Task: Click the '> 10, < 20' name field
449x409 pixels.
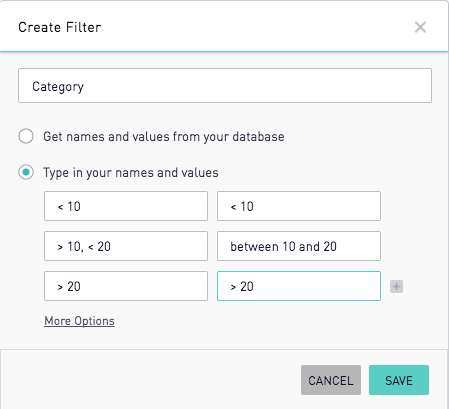Action: [x=126, y=246]
